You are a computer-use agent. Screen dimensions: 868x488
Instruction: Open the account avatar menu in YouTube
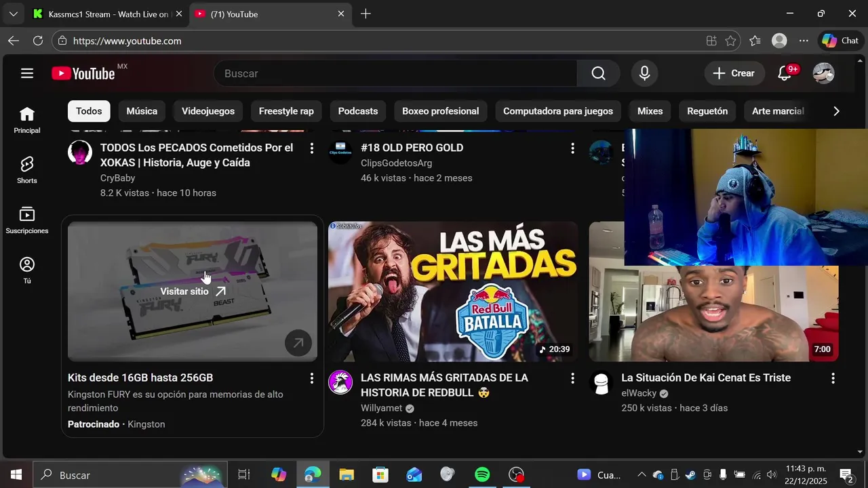(x=823, y=73)
